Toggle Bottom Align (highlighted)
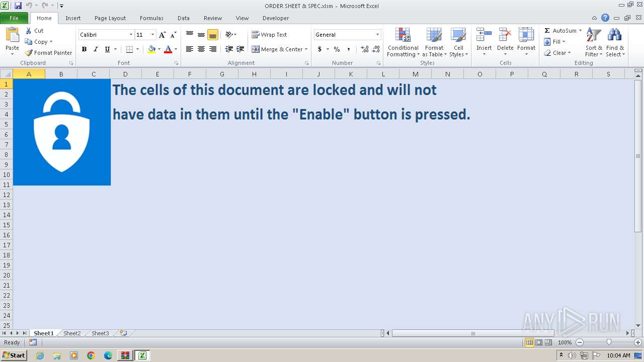 pos(213,35)
